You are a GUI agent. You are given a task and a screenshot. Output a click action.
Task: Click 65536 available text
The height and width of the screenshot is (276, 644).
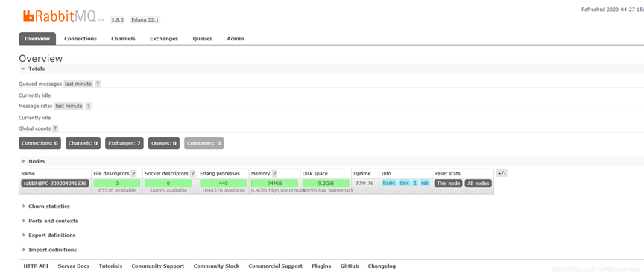pyautogui.click(x=117, y=190)
